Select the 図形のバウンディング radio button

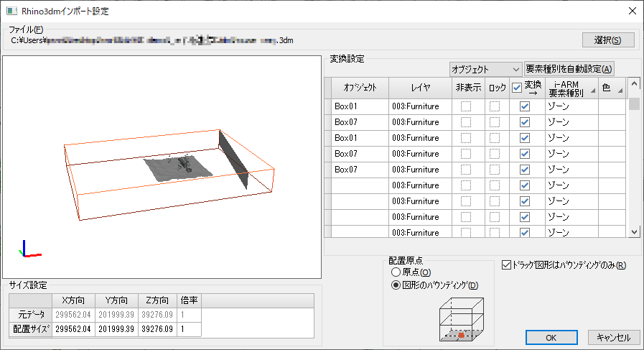click(x=395, y=285)
